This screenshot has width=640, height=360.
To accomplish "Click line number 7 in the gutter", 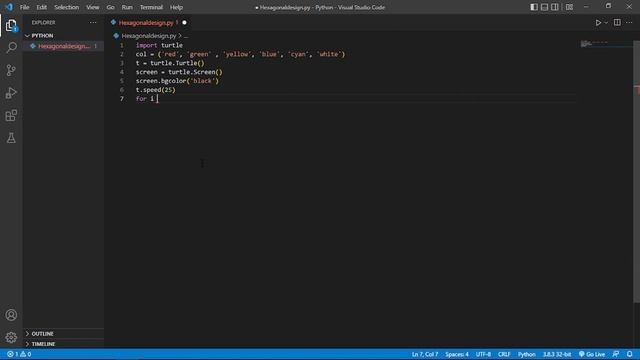I will click(x=122, y=99).
